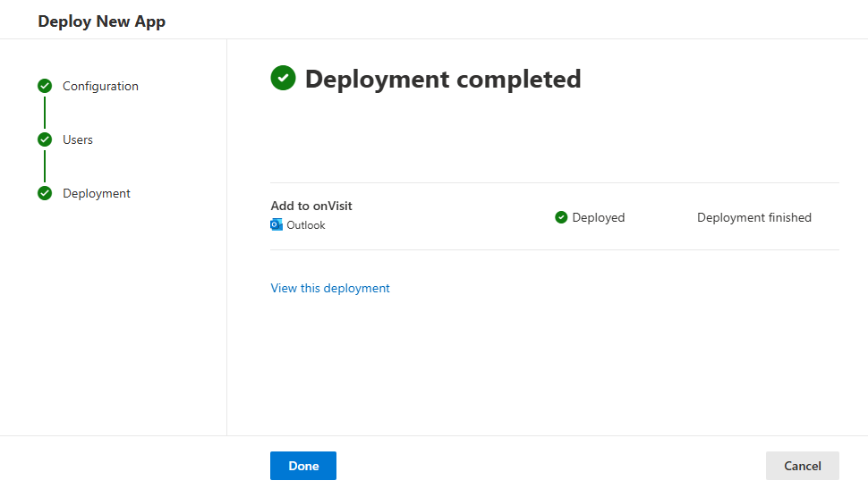Click the green Deployed status checkmark
Viewport: 868px width, 489px height.
(561, 217)
